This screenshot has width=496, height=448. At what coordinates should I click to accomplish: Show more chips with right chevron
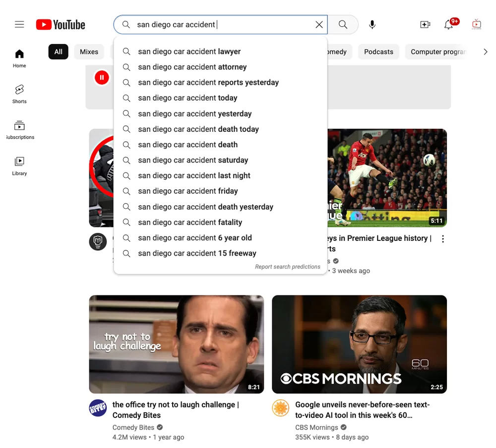485,52
